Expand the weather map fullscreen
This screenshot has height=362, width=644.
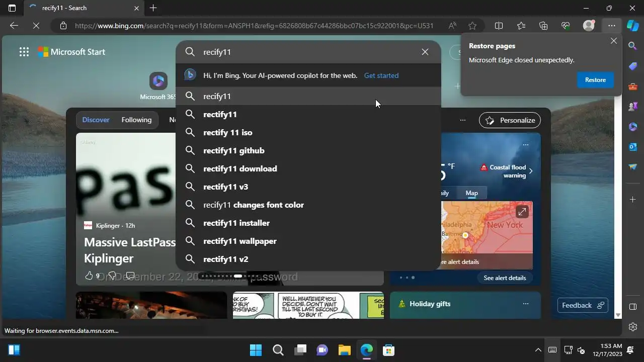tap(522, 212)
